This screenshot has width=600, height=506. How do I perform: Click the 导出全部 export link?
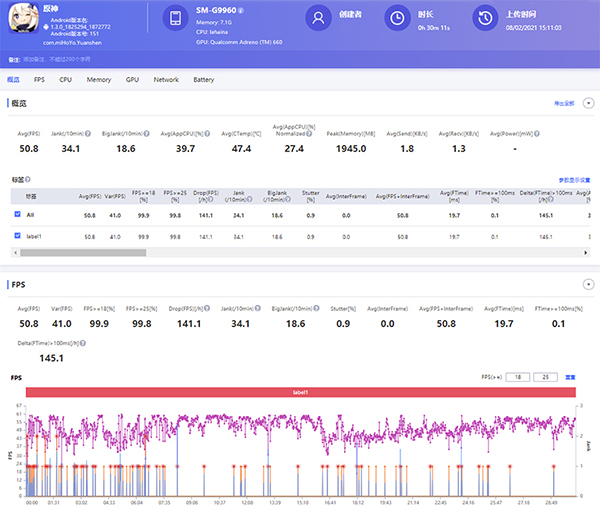pos(564,102)
